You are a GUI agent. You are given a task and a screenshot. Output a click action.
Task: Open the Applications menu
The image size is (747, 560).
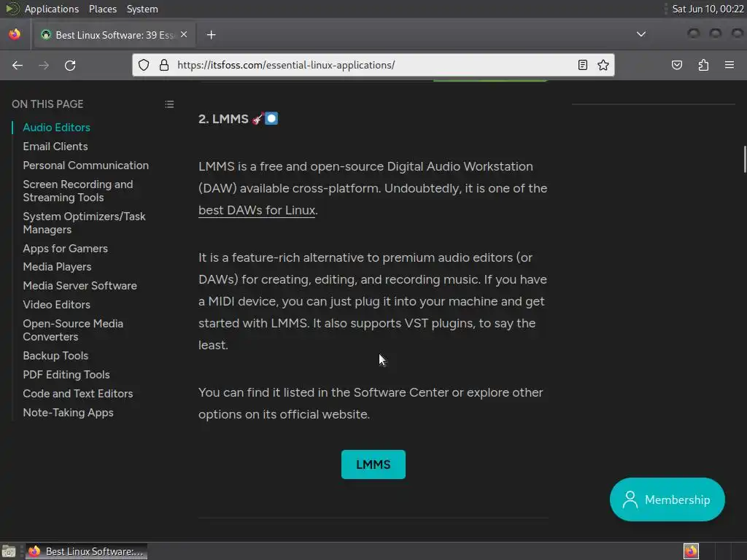coord(52,9)
